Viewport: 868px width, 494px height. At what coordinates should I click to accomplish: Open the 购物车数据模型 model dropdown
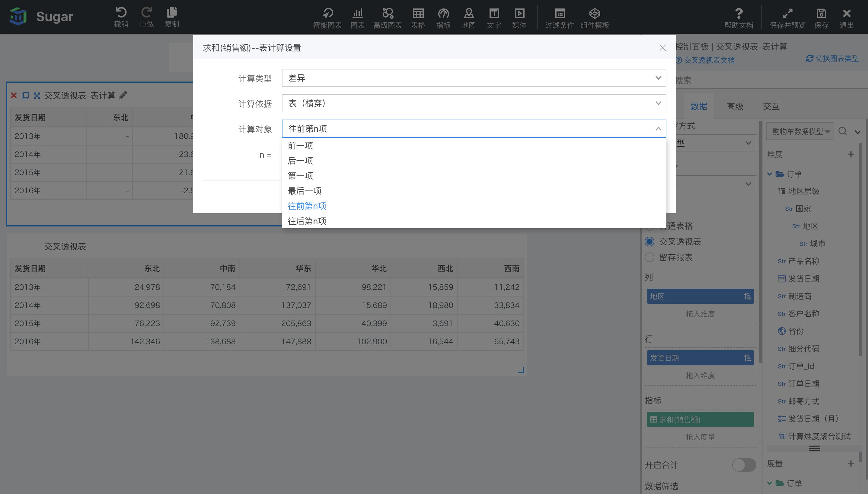point(799,131)
